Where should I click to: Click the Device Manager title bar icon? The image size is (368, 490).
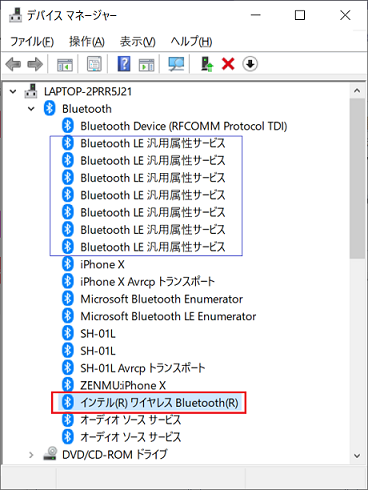16,15
